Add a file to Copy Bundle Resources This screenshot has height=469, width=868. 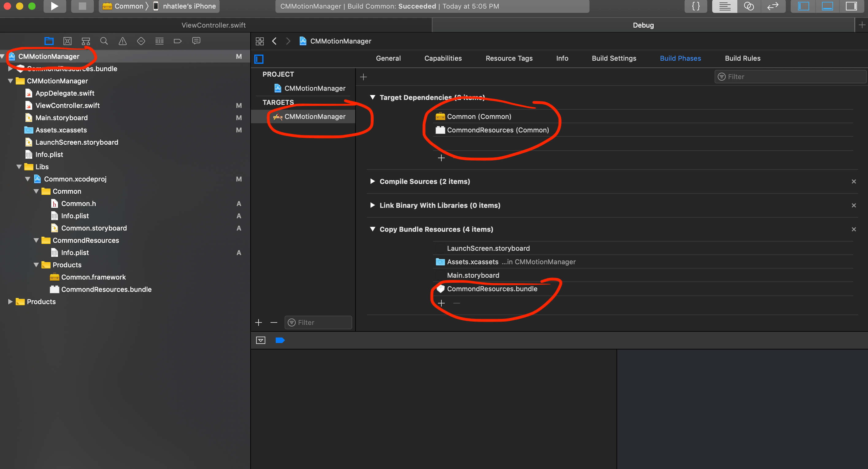pyautogui.click(x=441, y=303)
